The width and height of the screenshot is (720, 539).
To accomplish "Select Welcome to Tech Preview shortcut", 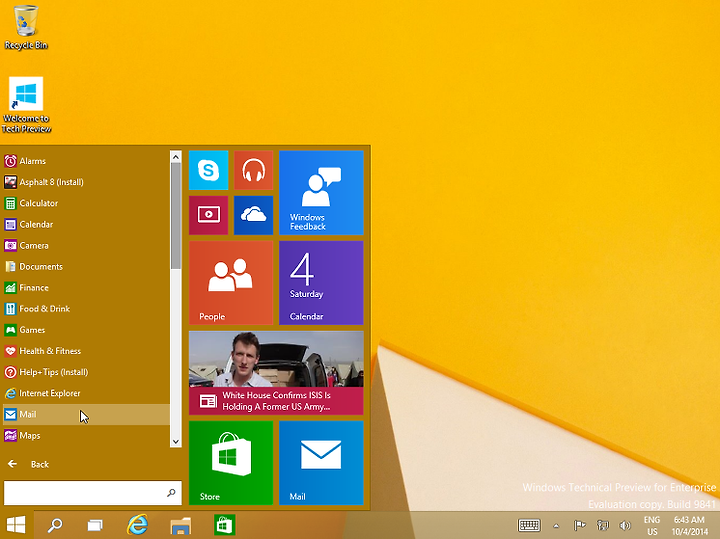I will coord(26,105).
